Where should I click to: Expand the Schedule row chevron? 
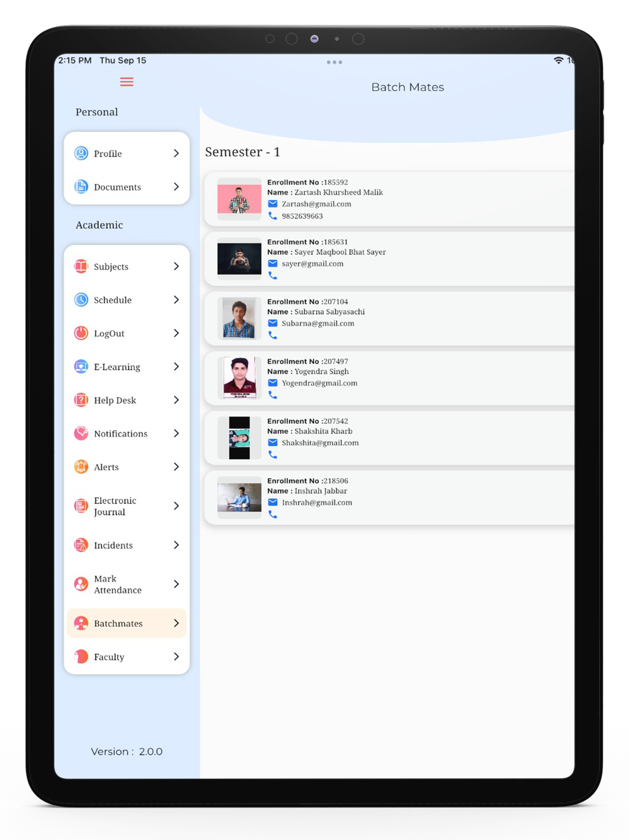coord(176,300)
